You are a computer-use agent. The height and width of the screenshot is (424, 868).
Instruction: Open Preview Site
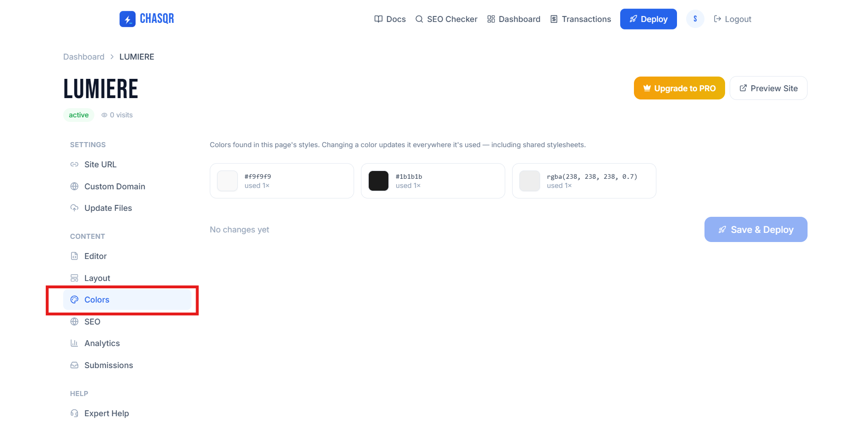pyautogui.click(x=769, y=88)
